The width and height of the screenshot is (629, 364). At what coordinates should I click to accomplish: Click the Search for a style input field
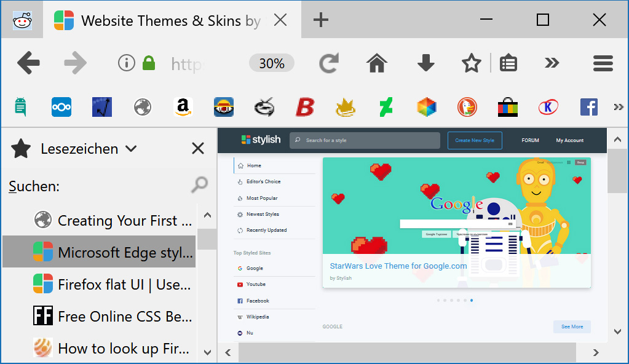tap(364, 140)
